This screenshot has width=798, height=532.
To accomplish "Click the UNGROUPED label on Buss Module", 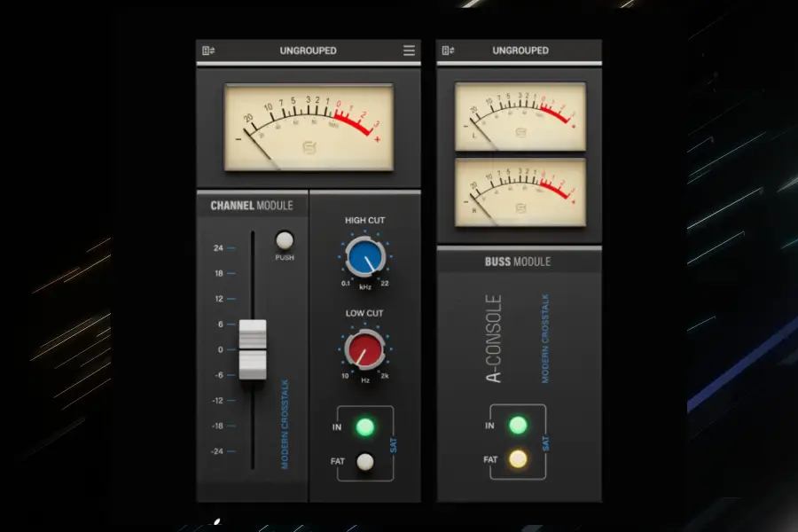I will click(x=520, y=51).
